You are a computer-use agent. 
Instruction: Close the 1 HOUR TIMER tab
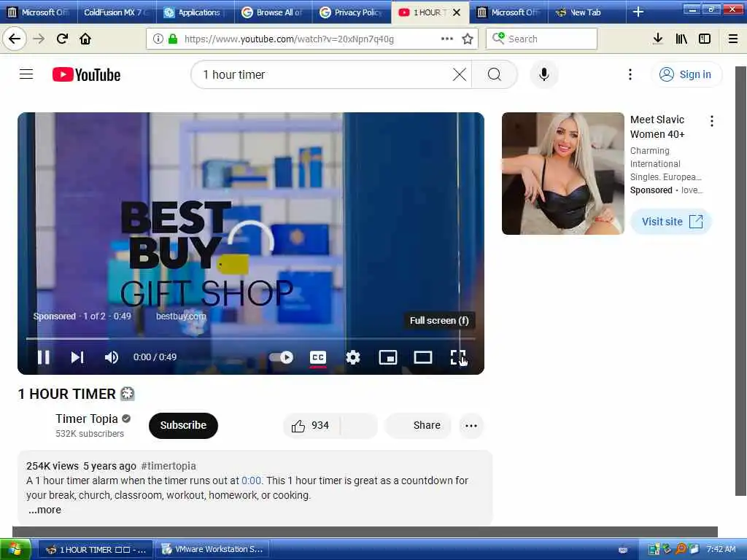click(457, 12)
